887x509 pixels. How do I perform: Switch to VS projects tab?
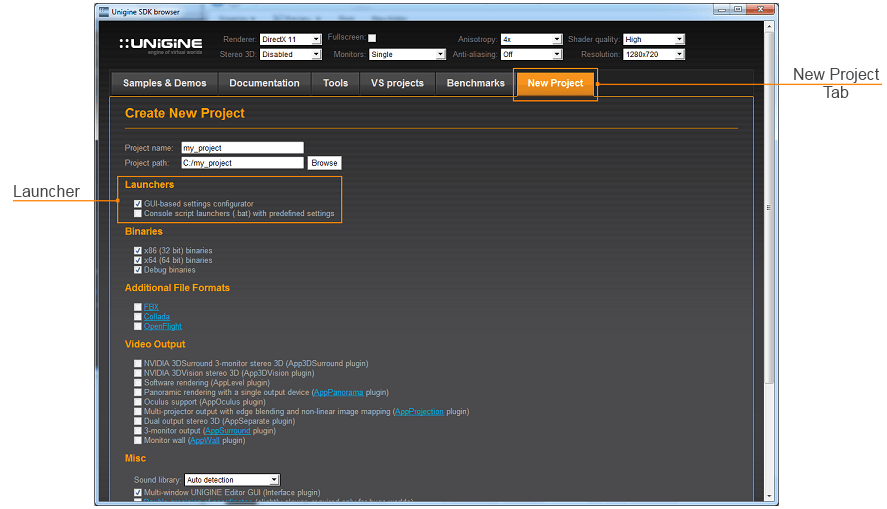[397, 83]
